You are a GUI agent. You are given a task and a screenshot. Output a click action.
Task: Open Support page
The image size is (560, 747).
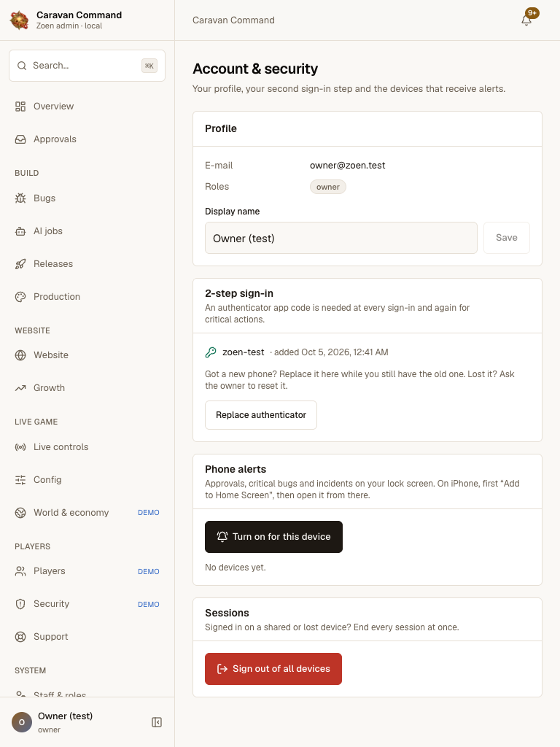point(87,637)
